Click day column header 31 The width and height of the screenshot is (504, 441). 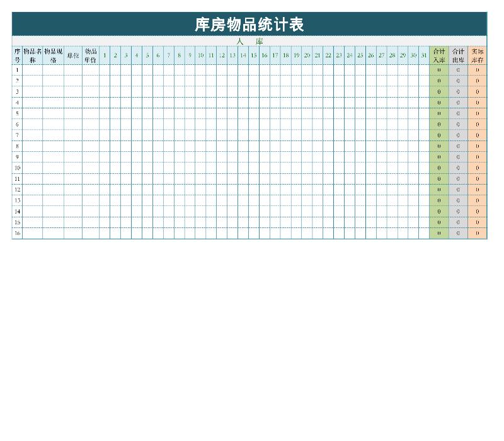tap(424, 55)
